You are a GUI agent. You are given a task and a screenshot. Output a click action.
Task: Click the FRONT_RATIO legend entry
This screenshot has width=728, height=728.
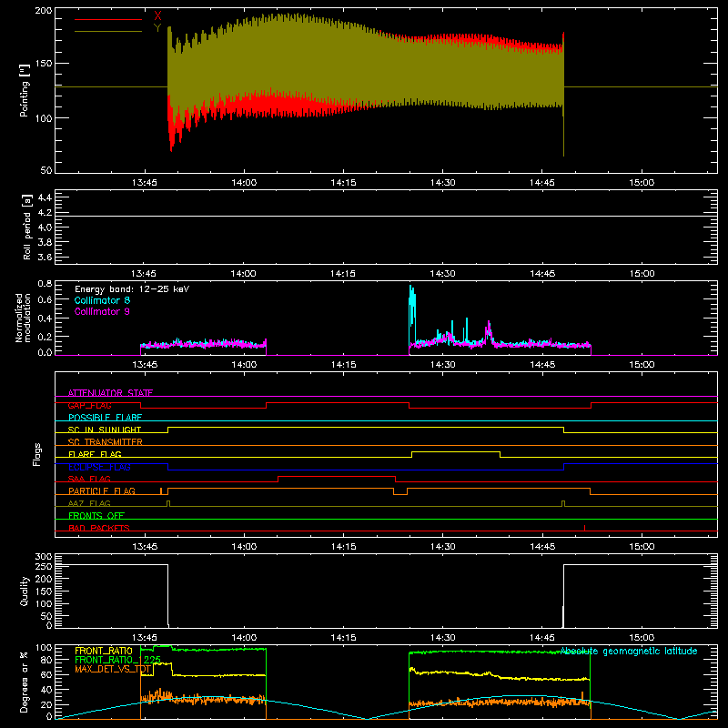pyautogui.click(x=104, y=651)
